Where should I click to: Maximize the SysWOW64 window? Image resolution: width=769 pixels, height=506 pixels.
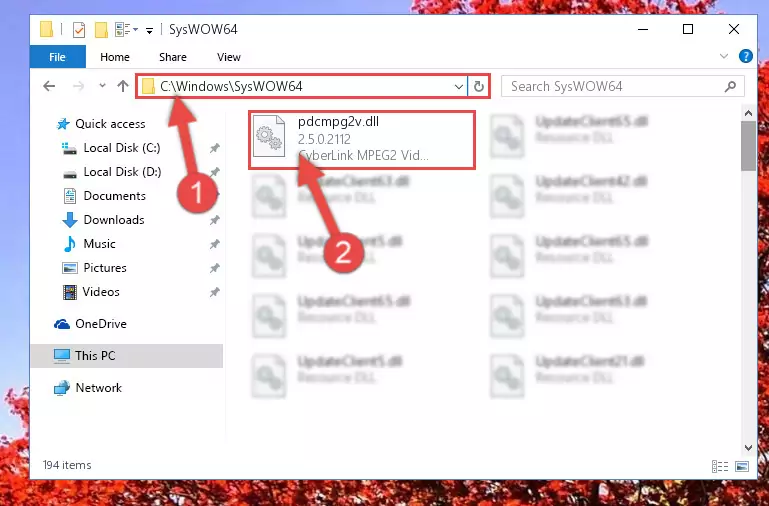tap(688, 29)
